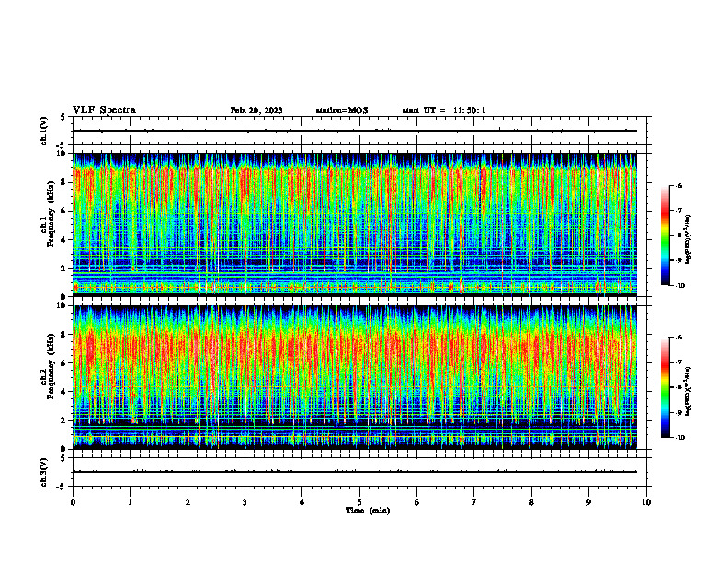
Task: Click the lower ch.2 PSD color bar
Action: coord(665,387)
